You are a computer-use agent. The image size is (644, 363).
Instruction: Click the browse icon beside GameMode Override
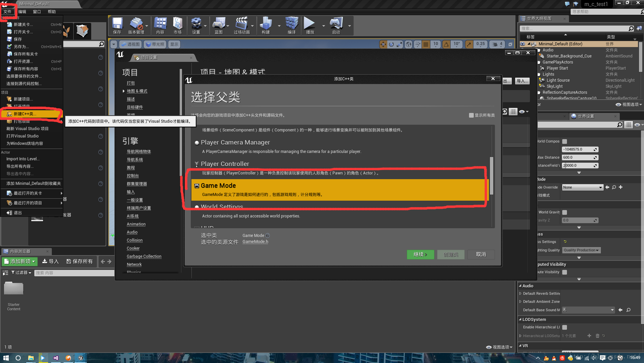[614, 187]
